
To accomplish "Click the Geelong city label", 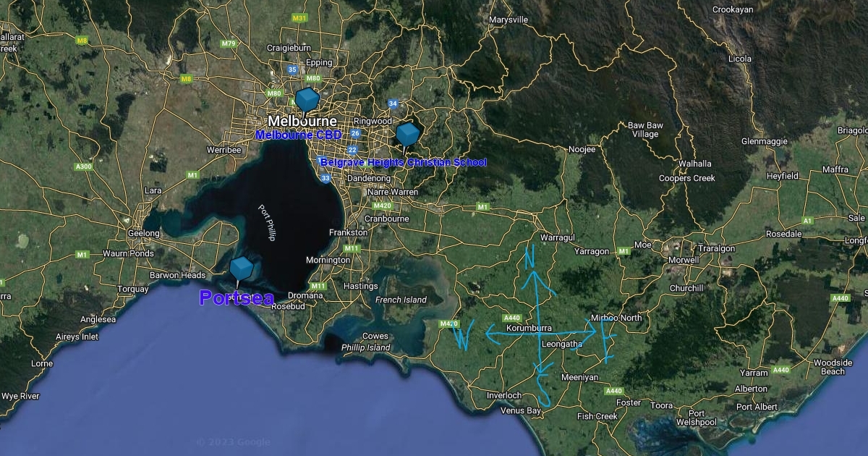I will [x=143, y=233].
